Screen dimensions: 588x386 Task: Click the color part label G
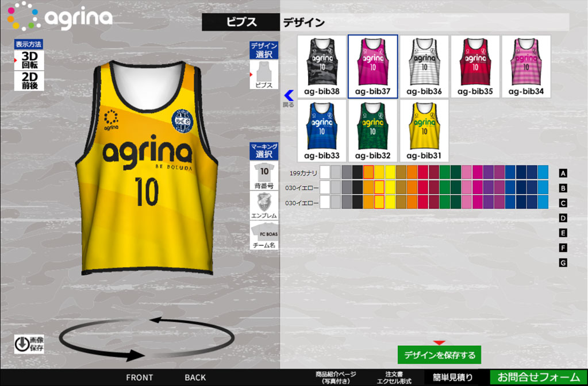click(x=563, y=263)
